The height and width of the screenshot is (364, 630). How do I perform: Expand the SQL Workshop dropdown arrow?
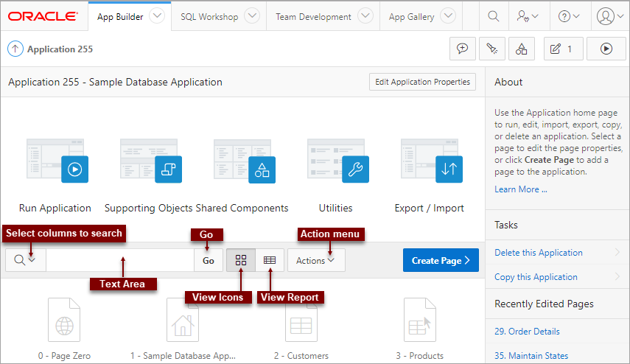(x=252, y=16)
